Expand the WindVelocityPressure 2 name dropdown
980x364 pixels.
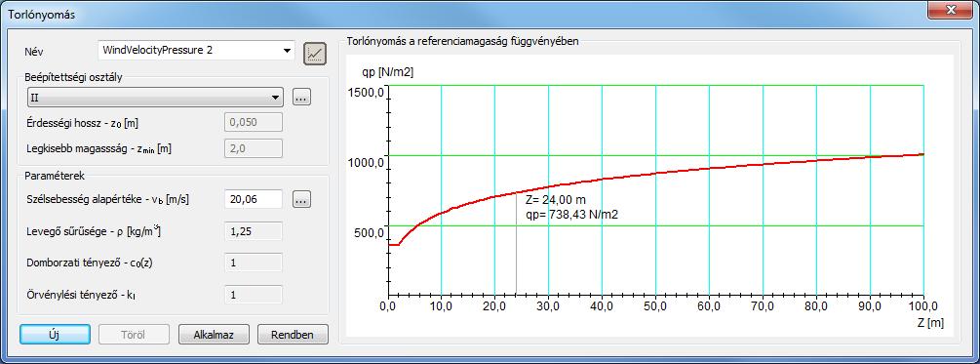[287, 51]
